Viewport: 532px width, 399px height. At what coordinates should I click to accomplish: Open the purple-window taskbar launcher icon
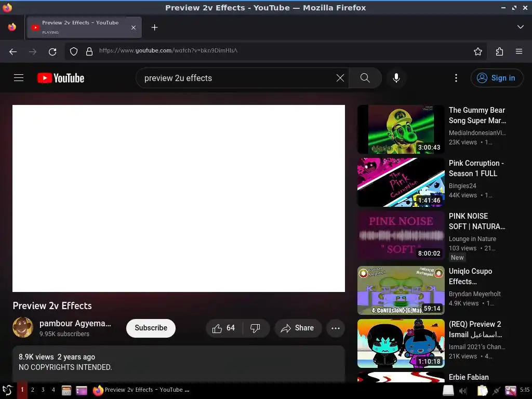click(x=82, y=391)
